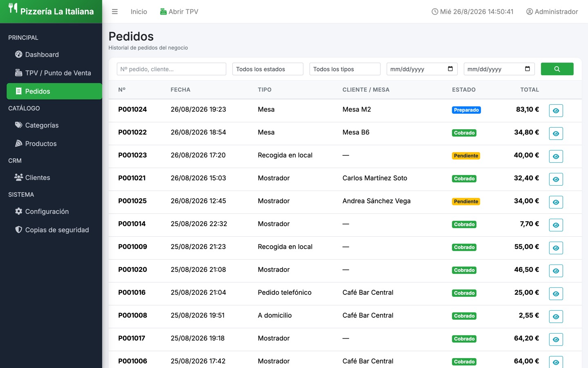Open the Dashboard gauge icon in sidebar
588x368 pixels.
click(18, 54)
